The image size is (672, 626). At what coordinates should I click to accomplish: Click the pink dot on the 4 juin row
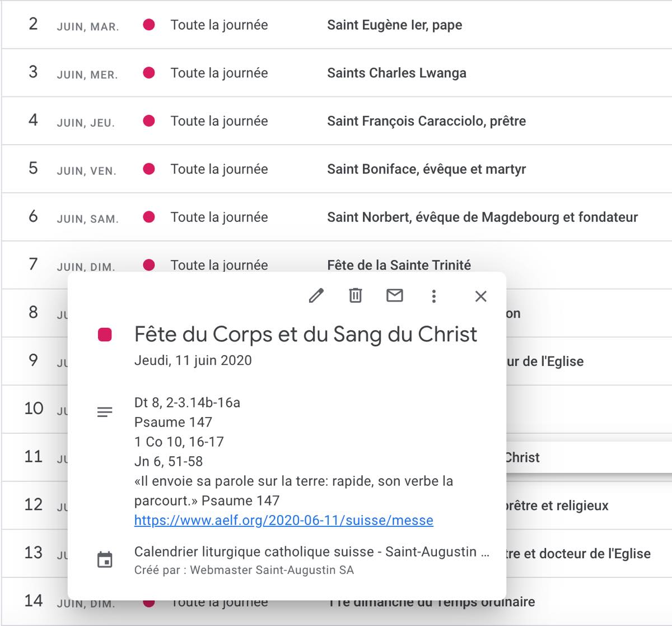pyautogui.click(x=149, y=121)
